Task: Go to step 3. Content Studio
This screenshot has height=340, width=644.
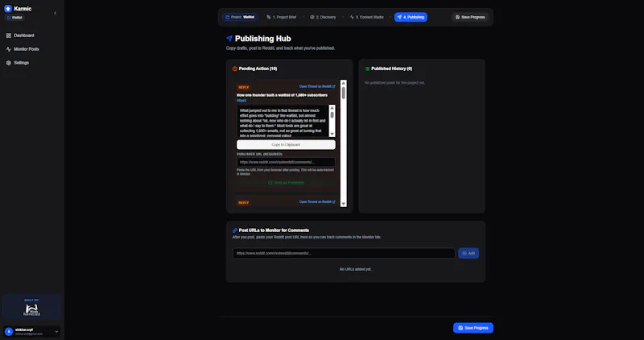Action: pos(367,17)
